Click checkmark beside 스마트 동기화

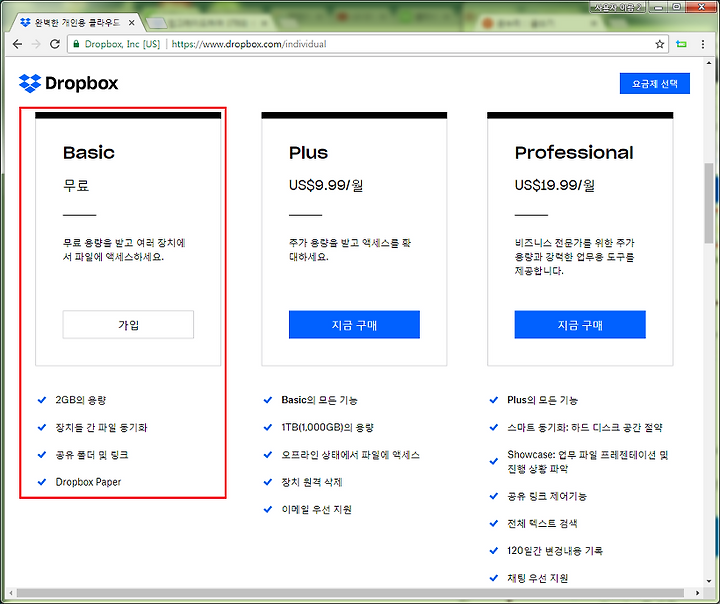tap(494, 428)
